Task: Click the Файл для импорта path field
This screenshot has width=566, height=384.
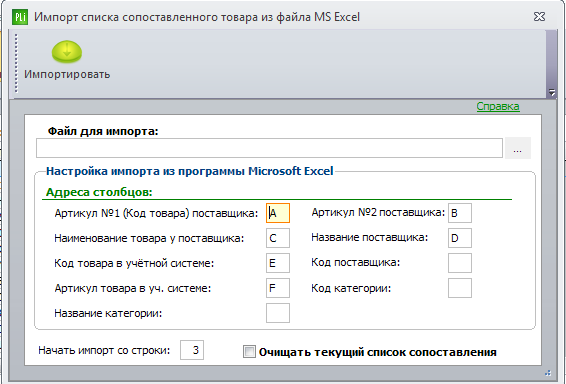Action: (269, 148)
